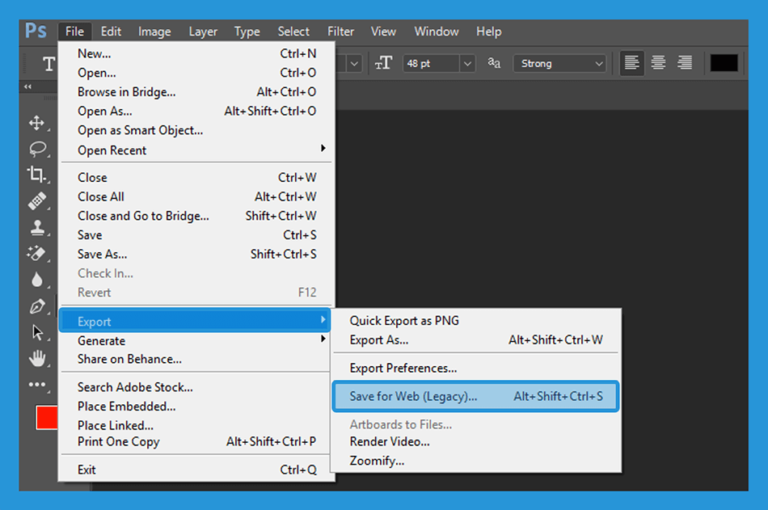Open the Window menu
This screenshot has width=768, height=510.
(x=436, y=32)
